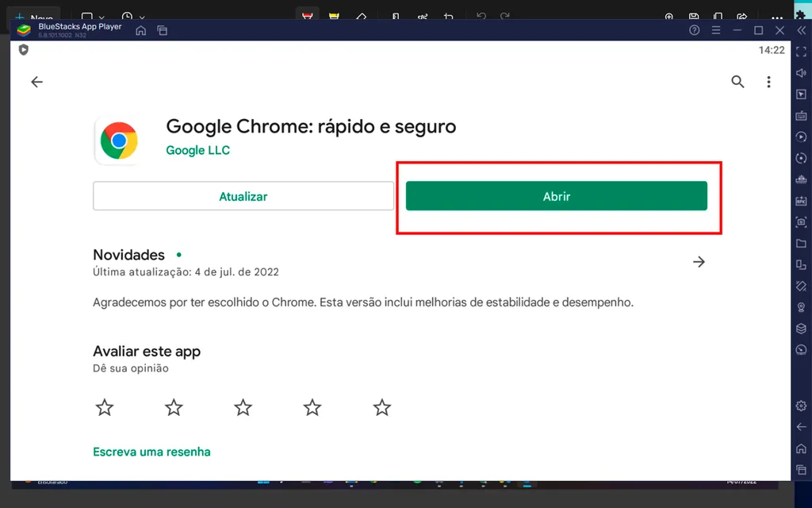This screenshot has height=508, width=812.
Task: Click the home icon in the BlueStacks title bar
Action: click(x=140, y=31)
